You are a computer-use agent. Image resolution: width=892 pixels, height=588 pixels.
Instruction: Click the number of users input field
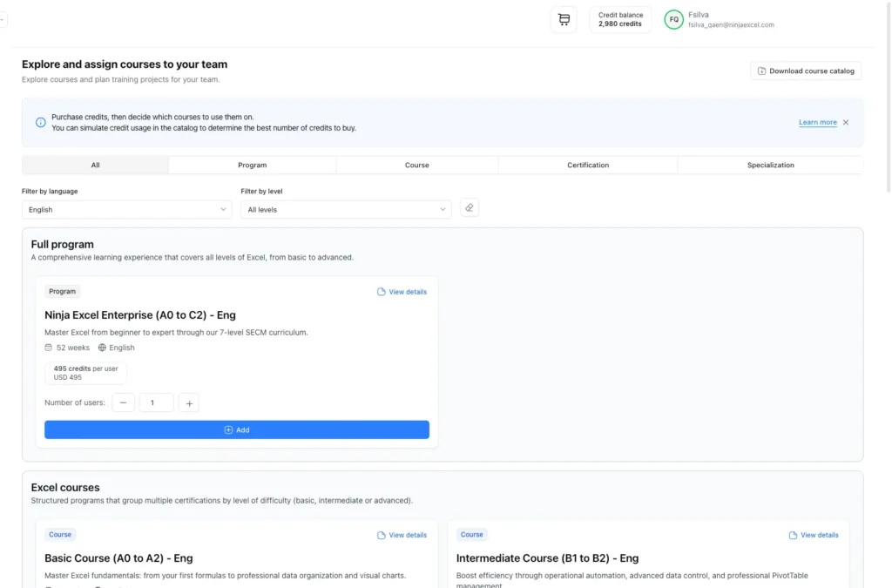[156, 402]
